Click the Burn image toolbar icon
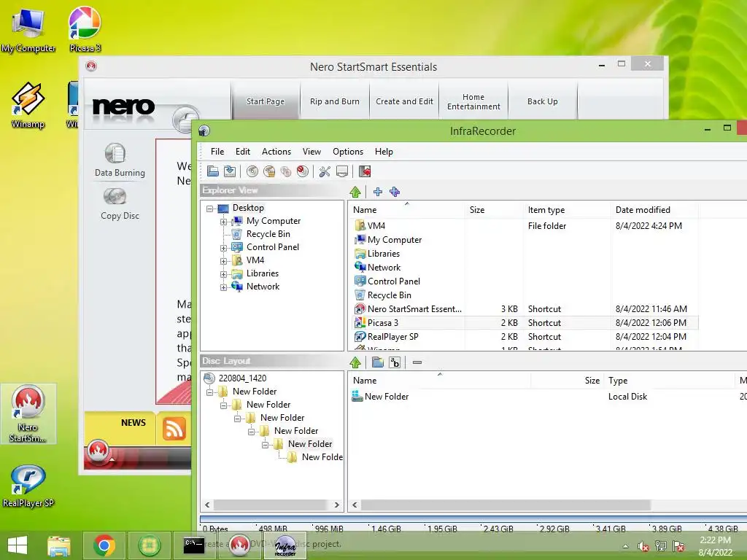This screenshot has width=747, height=560. point(269,171)
